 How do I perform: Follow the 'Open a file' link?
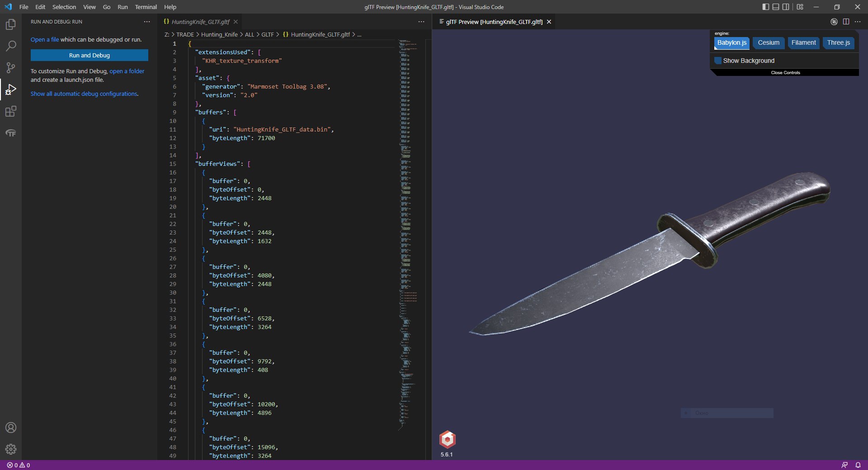[x=45, y=39]
